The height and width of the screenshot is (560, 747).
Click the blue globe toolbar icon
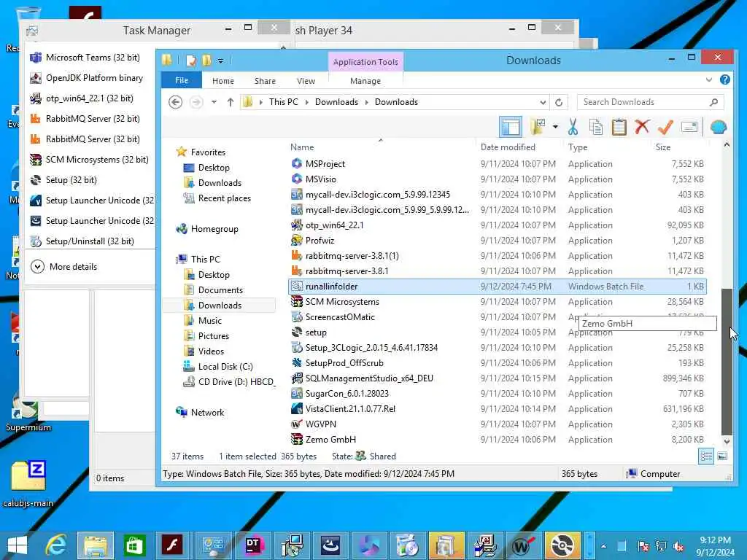point(718,127)
